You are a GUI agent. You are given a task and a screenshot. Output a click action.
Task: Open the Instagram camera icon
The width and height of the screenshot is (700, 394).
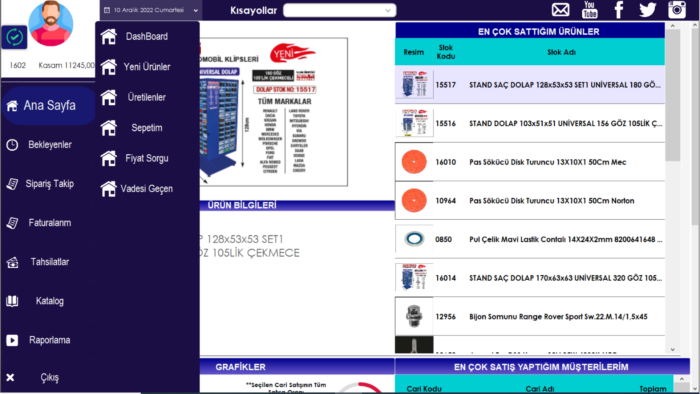pyautogui.click(x=677, y=10)
